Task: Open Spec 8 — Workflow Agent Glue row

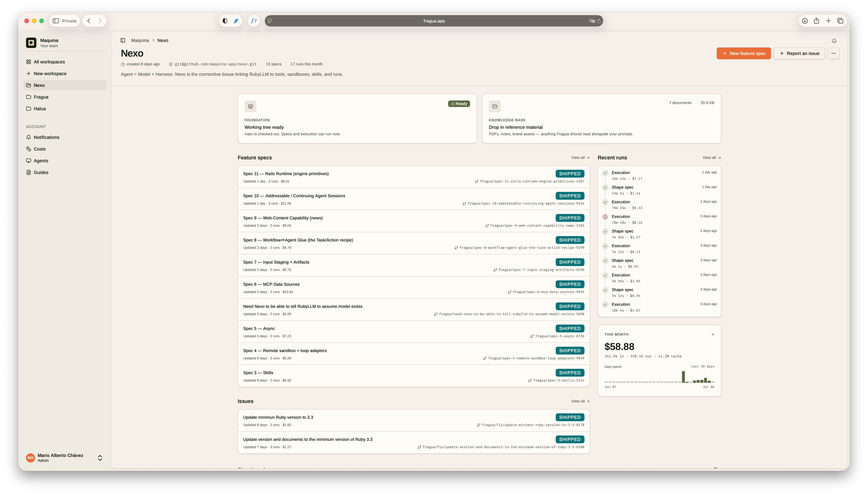Action: (x=413, y=243)
